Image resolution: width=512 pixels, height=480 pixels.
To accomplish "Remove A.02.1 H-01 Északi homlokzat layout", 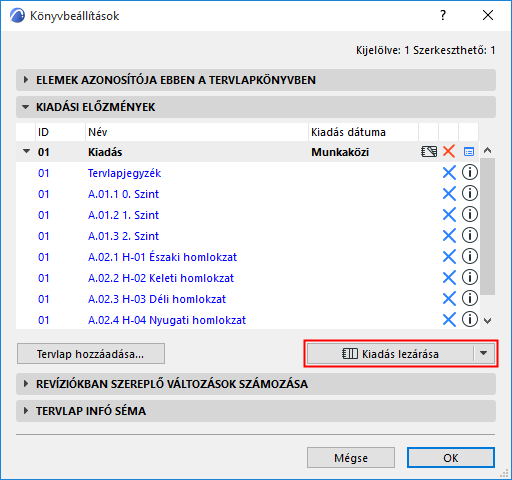I will [x=449, y=257].
